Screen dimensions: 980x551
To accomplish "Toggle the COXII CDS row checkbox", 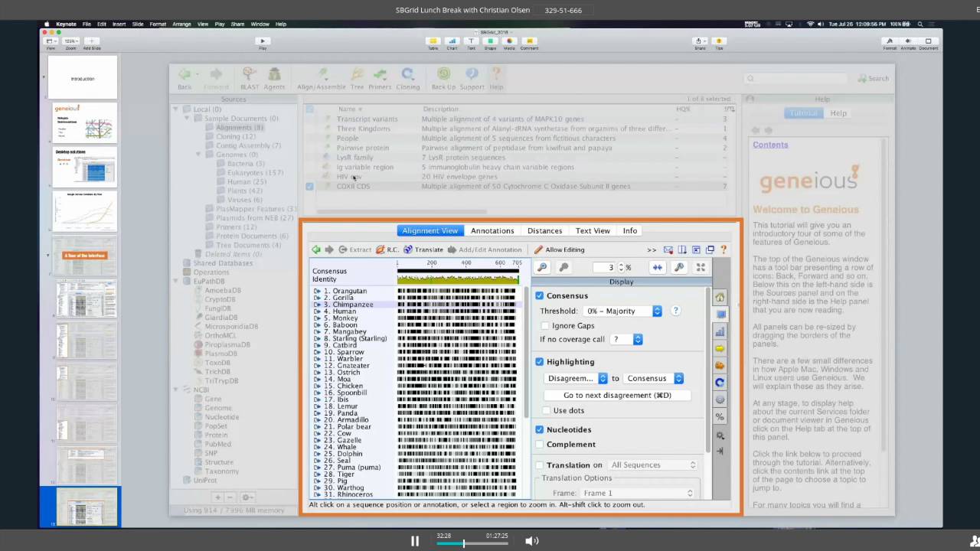I will (x=309, y=186).
